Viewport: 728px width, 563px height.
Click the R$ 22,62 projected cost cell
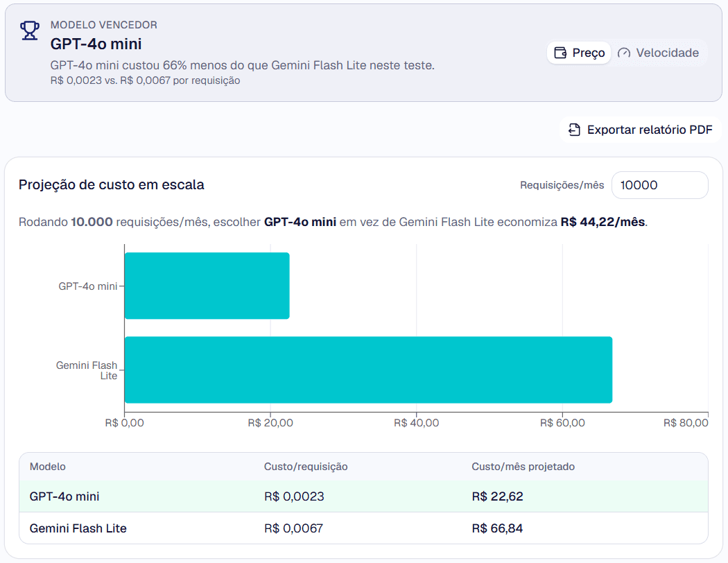[x=497, y=496]
